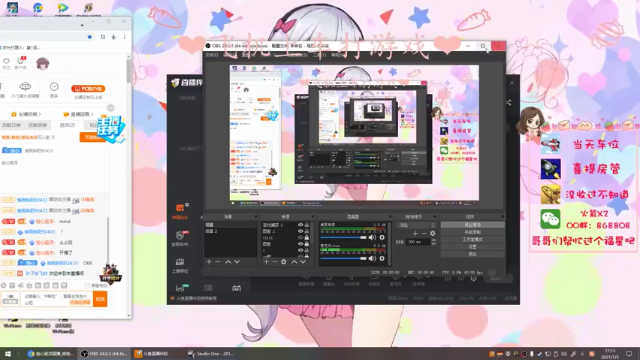
Task: Tick the checkbox beside the chat toolbar
Action: click(87, 285)
